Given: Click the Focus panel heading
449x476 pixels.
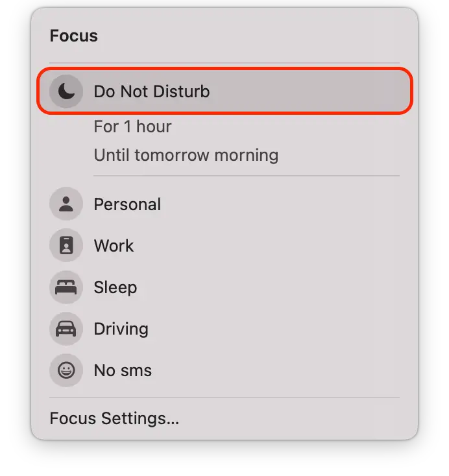Looking at the screenshot, I should click(74, 36).
